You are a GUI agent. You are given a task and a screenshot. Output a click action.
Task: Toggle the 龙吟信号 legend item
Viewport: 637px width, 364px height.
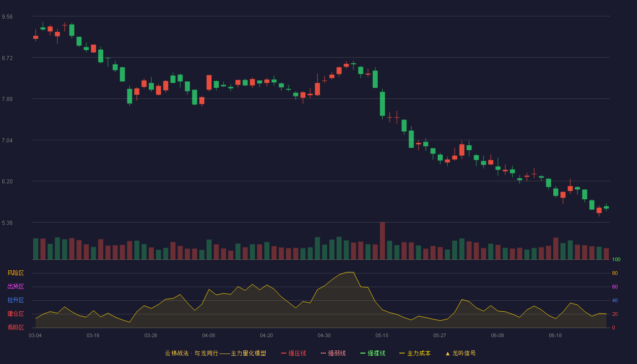click(x=460, y=353)
